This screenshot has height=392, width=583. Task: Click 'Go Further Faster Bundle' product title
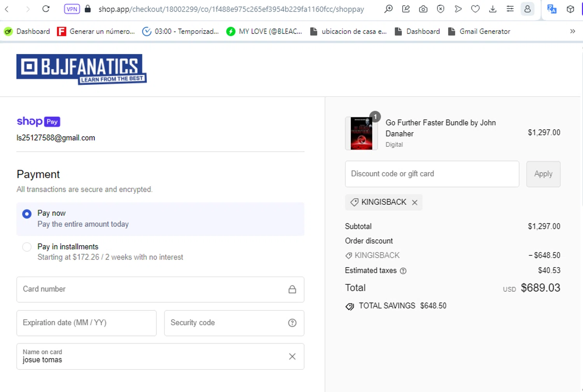(440, 128)
